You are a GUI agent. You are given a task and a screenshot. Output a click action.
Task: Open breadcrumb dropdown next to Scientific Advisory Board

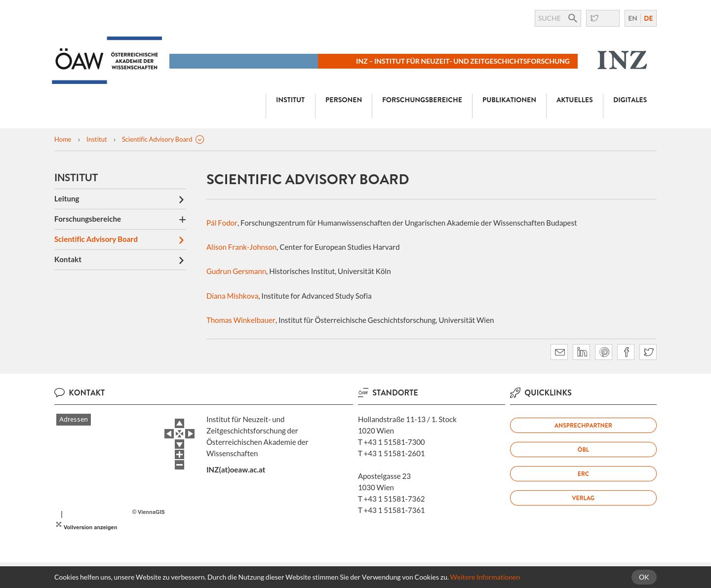(x=199, y=140)
